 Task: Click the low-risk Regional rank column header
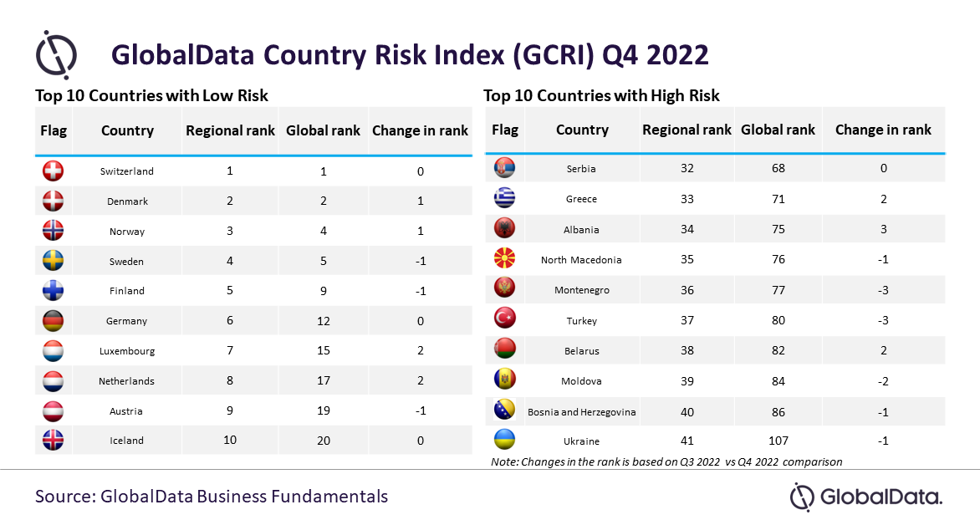click(230, 130)
